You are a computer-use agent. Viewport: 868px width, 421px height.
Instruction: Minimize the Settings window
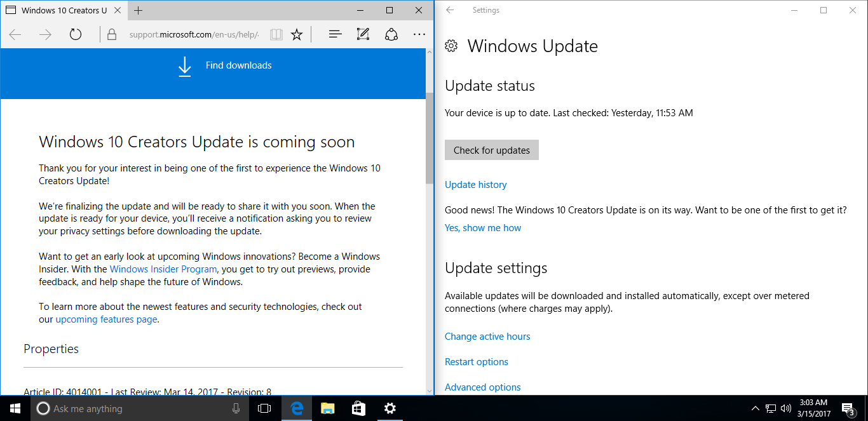(794, 10)
